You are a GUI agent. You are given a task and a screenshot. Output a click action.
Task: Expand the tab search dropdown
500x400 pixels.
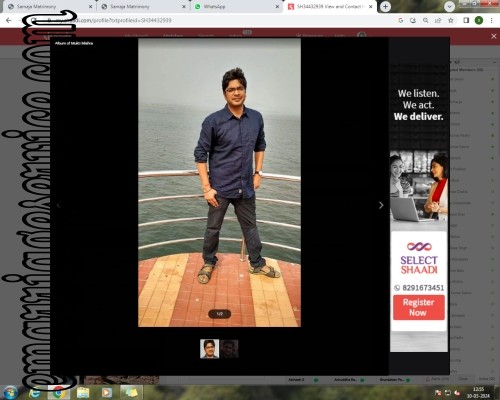[x=449, y=6]
